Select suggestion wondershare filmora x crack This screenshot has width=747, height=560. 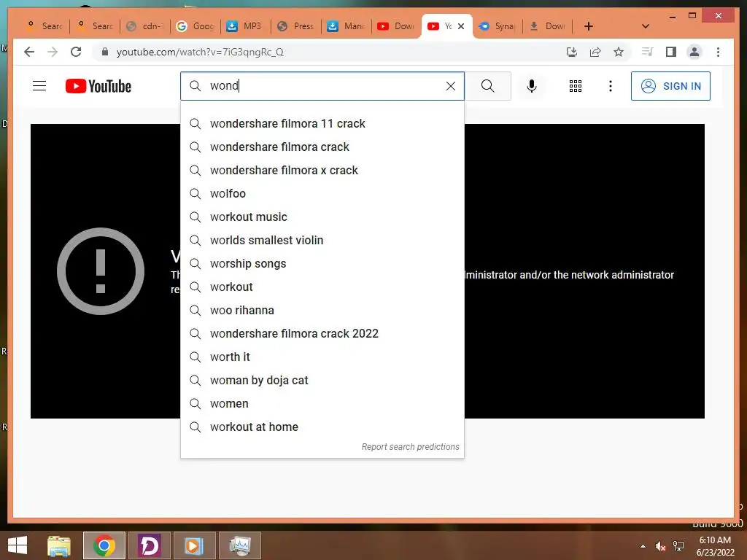click(x=322, y=170)
